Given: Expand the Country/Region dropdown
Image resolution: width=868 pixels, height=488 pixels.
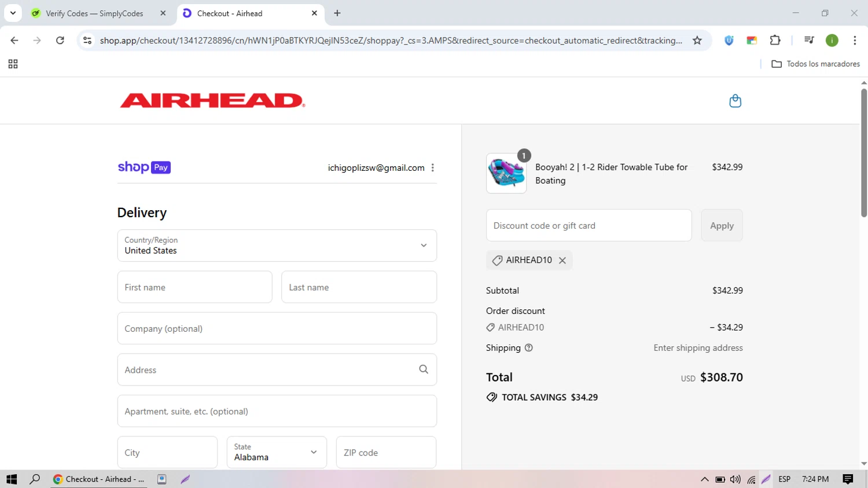Looking at the screenshot, I should click(277, 245).
